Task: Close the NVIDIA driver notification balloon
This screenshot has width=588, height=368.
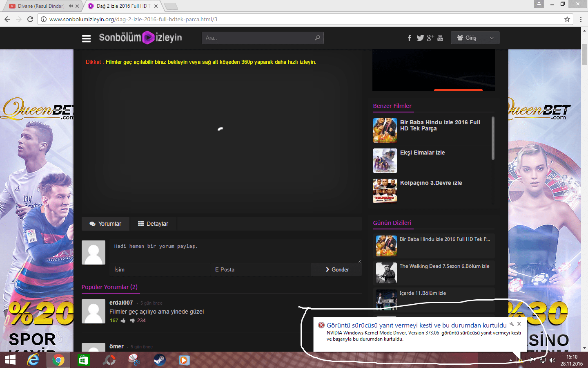Action: [519, 324]
